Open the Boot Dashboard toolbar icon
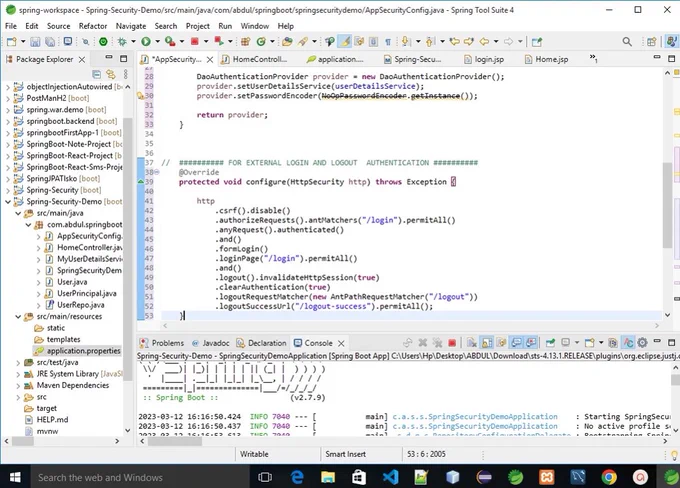680x488 pixels. [x=103, y=42]
